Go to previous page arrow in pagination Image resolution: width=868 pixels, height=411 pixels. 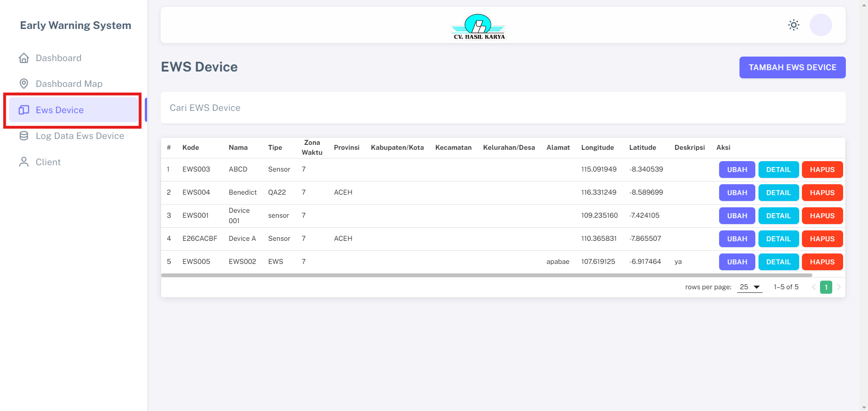813,287
